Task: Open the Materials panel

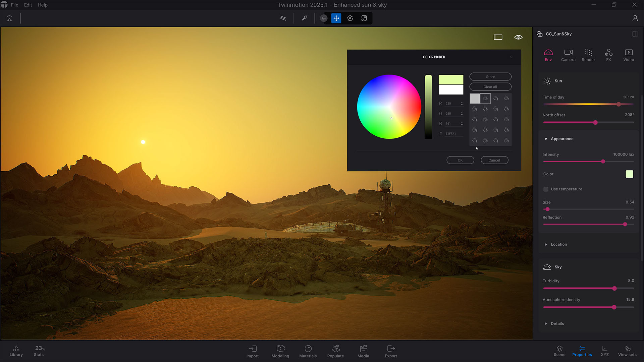Action: click(x=308, y=351)
